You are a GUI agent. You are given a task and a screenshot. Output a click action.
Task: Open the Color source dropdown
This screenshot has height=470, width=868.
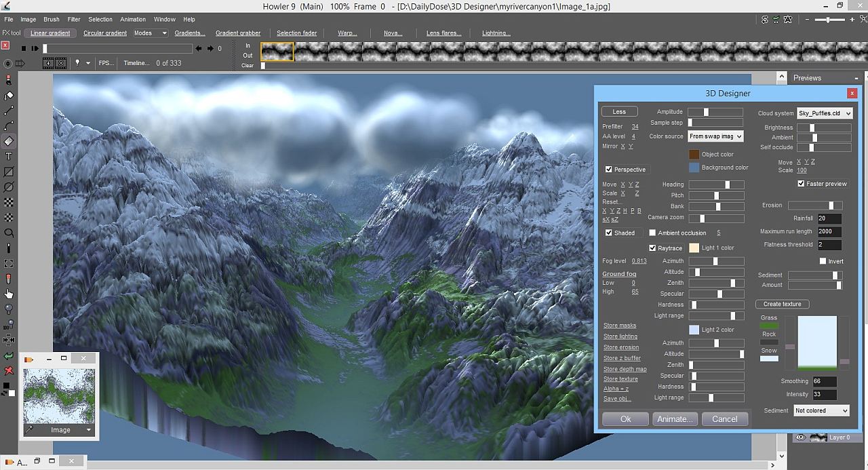click(x=715, y=136)
